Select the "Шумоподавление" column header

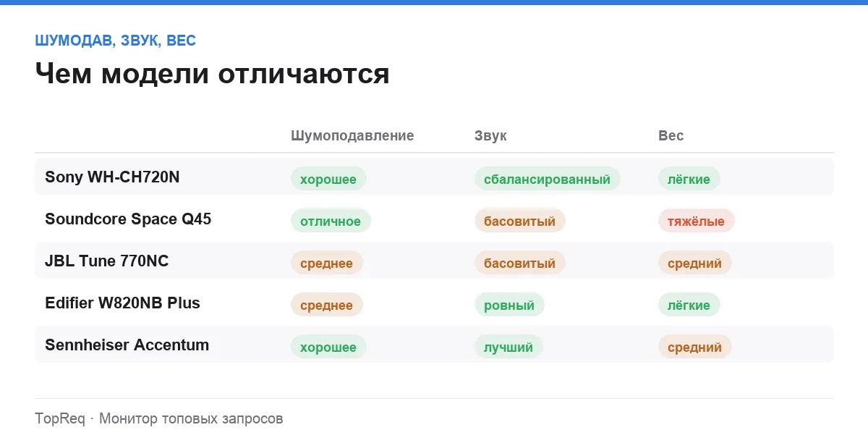tap(352, 135)
